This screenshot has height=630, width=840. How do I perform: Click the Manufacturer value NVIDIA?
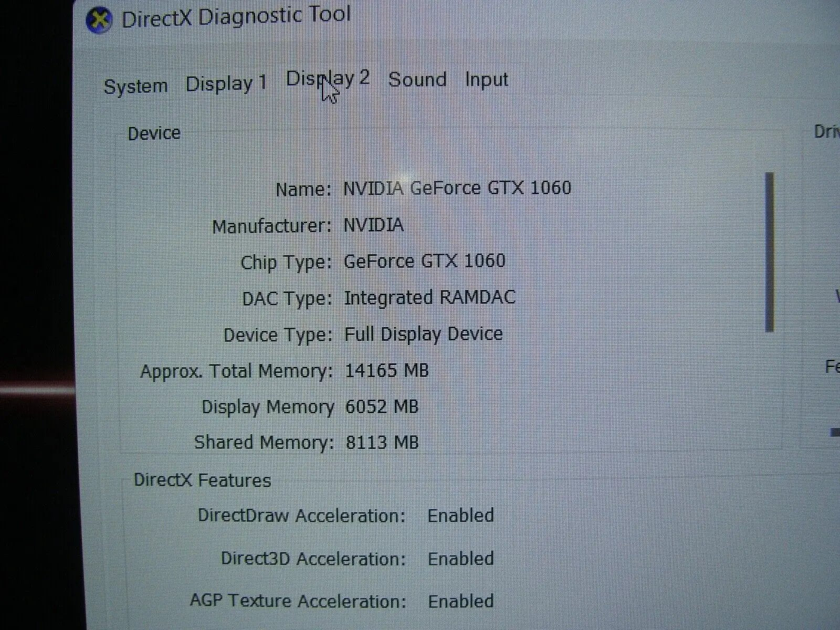373,225
